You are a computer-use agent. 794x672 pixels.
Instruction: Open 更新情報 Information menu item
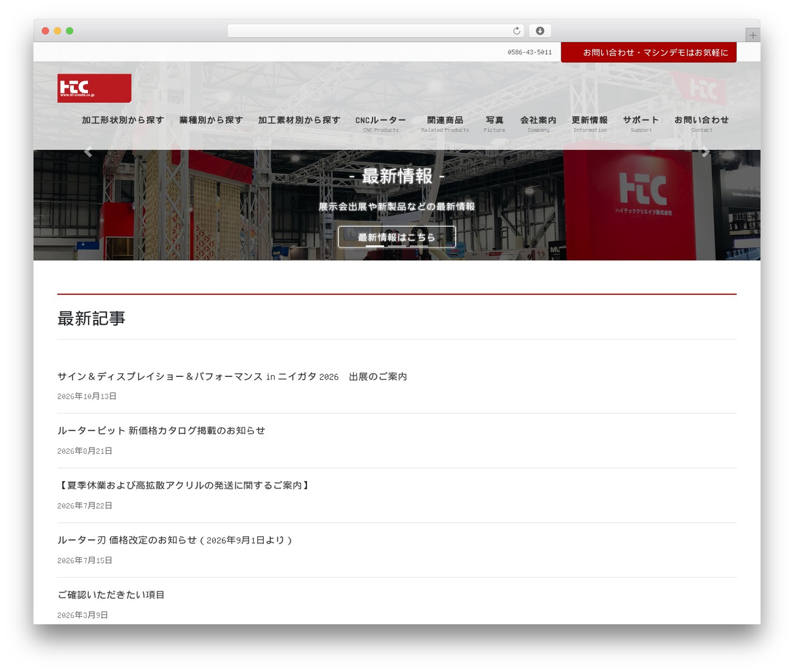pyautogui.click(x=590, y=123)
